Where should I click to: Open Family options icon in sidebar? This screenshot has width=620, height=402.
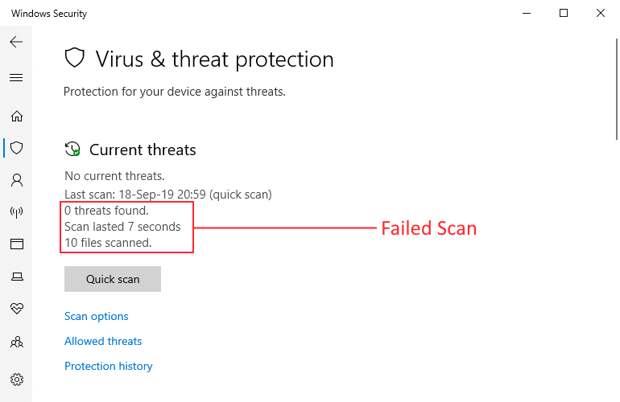(x=16, y=342)
